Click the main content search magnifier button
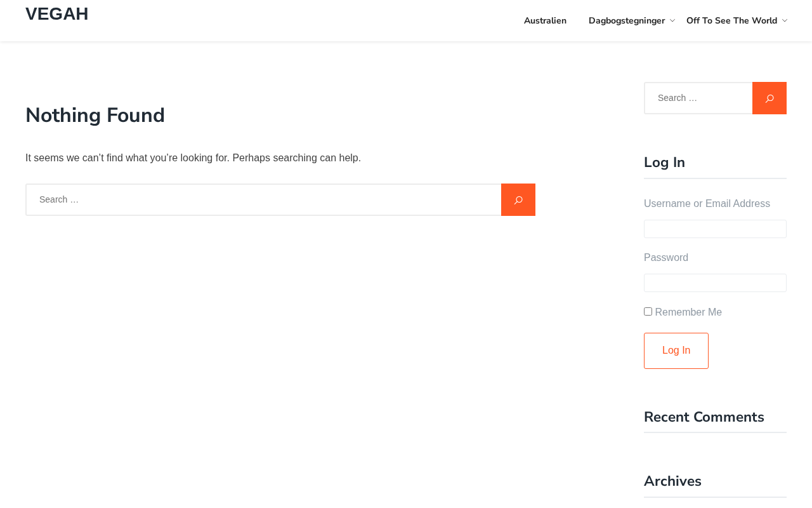This screenshot has width=812, height=508. tap(518, 200)
